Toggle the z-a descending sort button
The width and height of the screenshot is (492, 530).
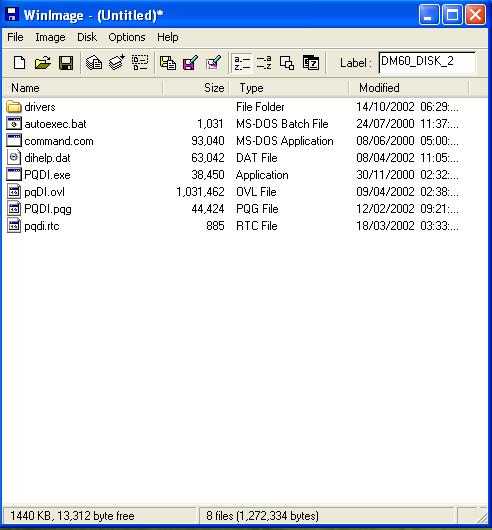264,63
